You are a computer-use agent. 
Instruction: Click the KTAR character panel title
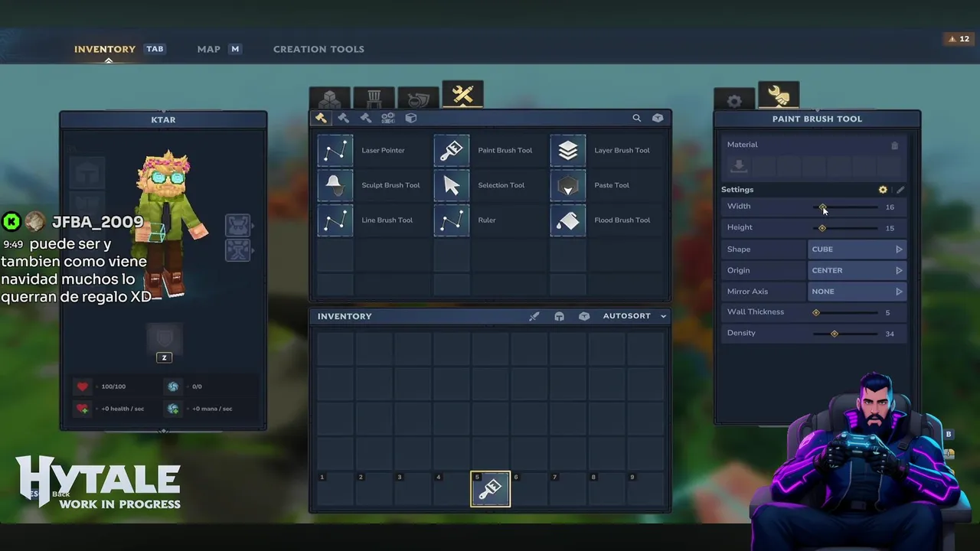163,120
